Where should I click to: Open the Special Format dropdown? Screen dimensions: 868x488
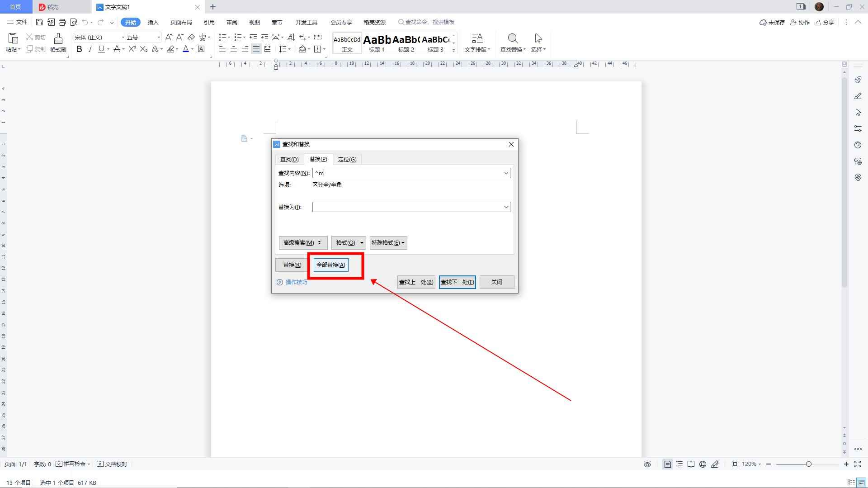tap(388, 243)
